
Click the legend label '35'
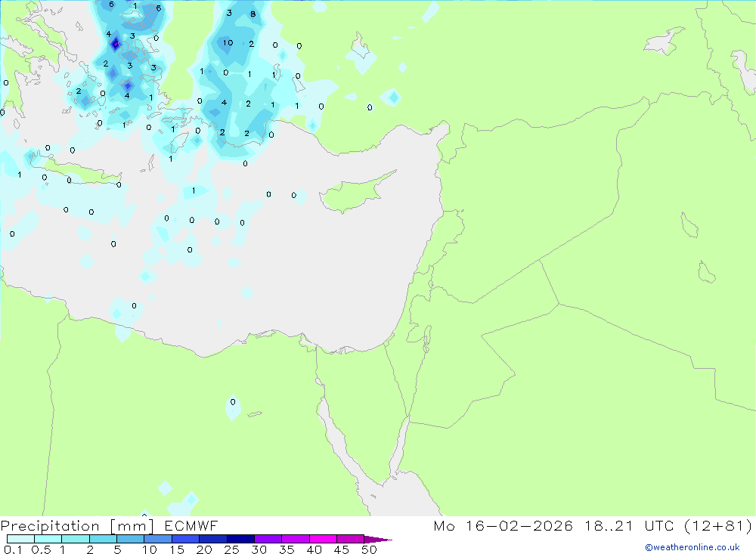(x=287, y=549)
